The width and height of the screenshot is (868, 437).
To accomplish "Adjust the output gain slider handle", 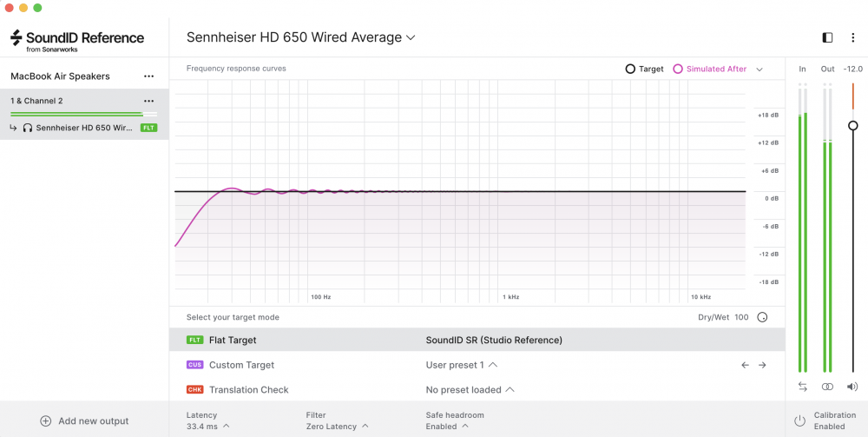I will click(x=853, y=125).
